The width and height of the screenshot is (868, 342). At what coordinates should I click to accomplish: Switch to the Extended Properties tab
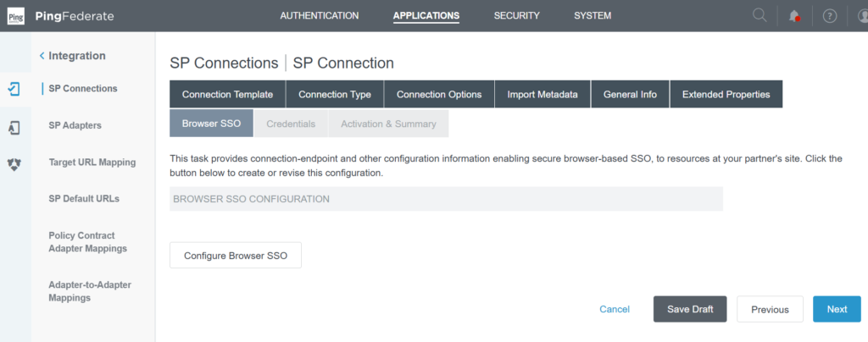pyautogui.click(x=726, y=95)
